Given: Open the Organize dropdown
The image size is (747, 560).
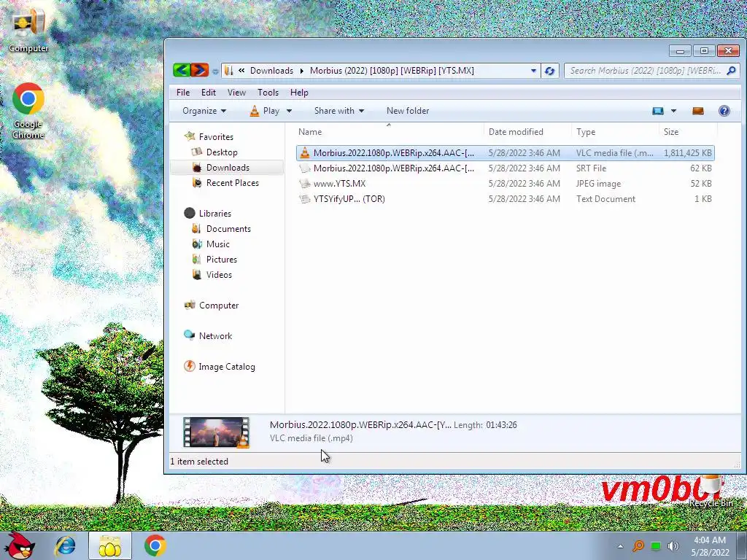Looking at the screenshot, I should [x=204, y=111].
